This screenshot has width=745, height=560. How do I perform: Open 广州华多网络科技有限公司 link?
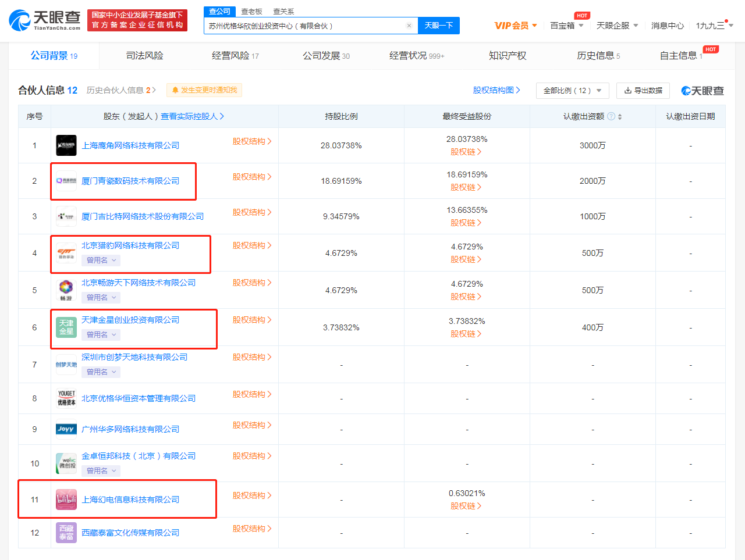[x=130, y=429]
